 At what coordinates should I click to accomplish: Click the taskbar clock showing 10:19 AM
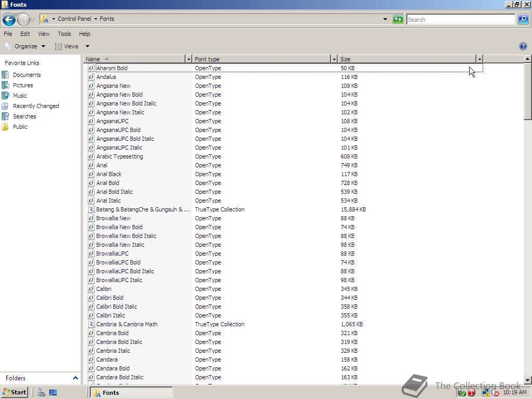coord(515,392)
